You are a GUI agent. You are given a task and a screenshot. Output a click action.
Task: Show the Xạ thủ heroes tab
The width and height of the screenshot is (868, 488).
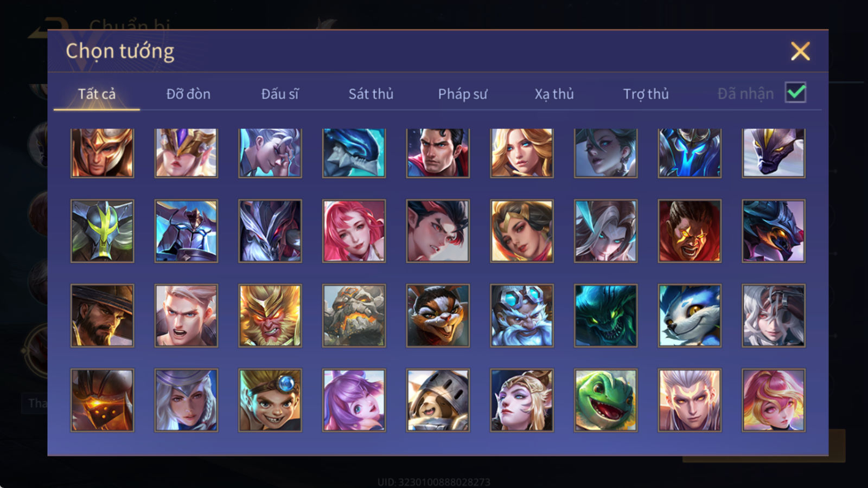554,94
